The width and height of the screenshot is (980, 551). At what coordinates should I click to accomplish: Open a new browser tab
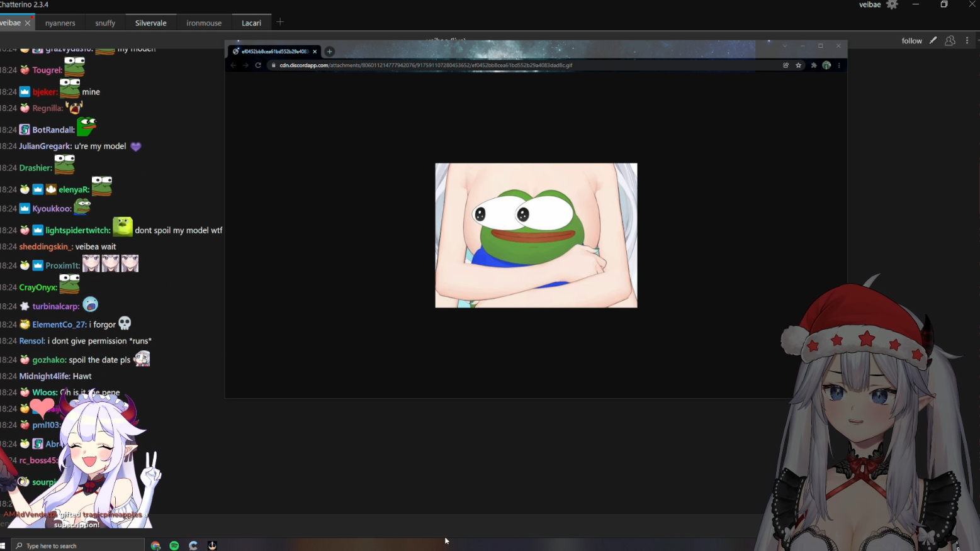pyautogui.click(x=329, y=52)
